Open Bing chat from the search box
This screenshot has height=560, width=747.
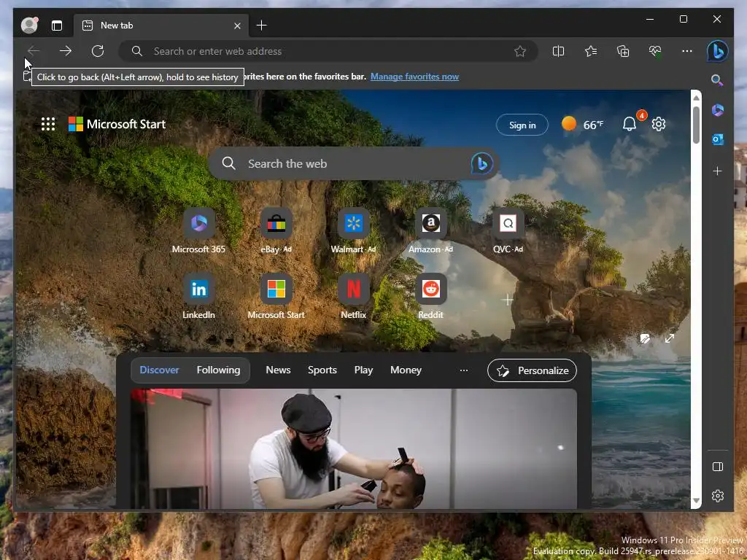pyautogui.click(x=481, y=164)
